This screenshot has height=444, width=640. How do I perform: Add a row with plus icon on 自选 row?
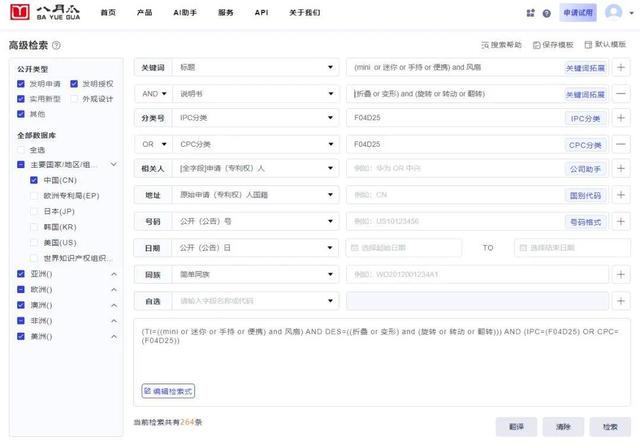click(621, 301)
